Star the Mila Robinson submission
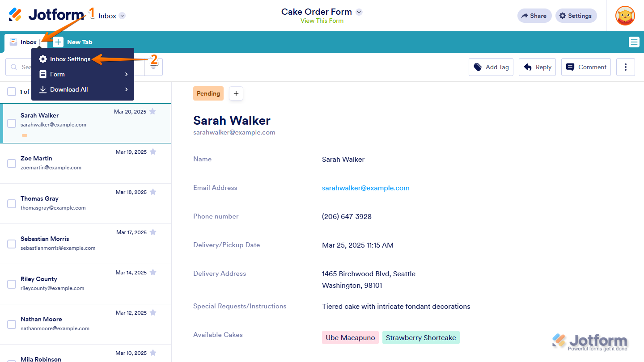 [153, 353]
